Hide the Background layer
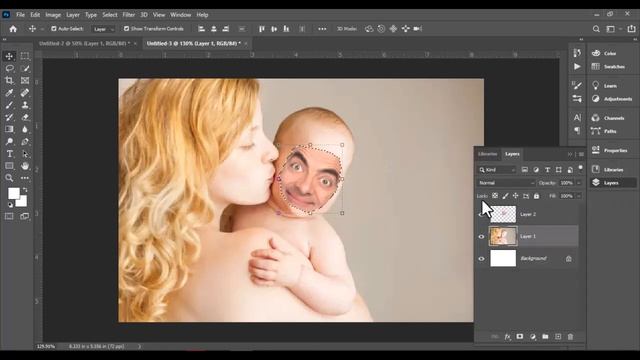This screenshot has width=640, height=360. [x=481, y=258]
